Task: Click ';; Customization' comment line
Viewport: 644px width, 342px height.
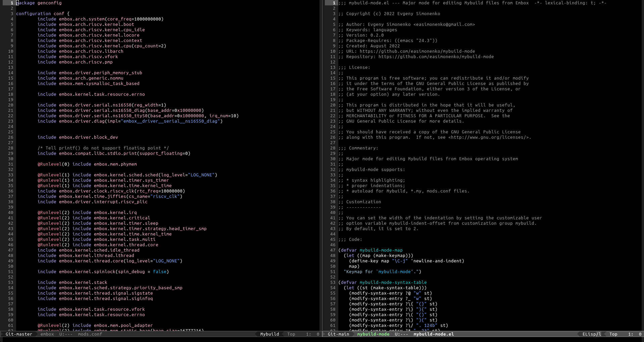Action: pyautogui.click(x=360, y=202)
